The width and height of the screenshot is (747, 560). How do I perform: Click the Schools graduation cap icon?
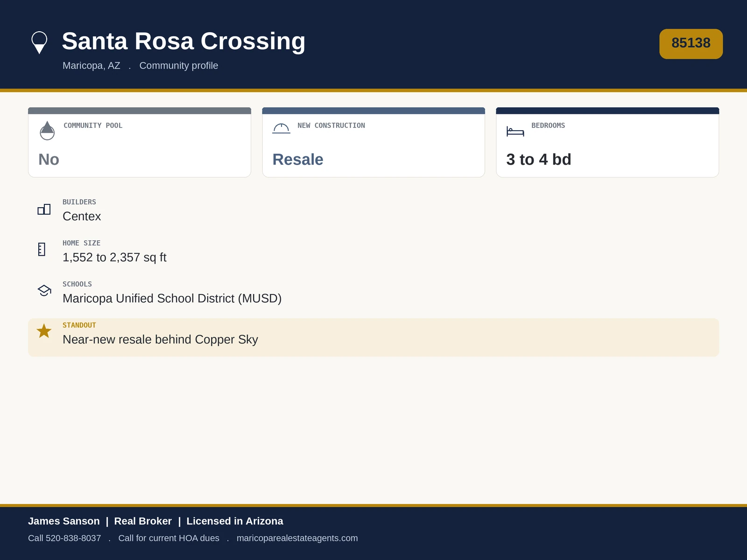click(x=44, y=290)
